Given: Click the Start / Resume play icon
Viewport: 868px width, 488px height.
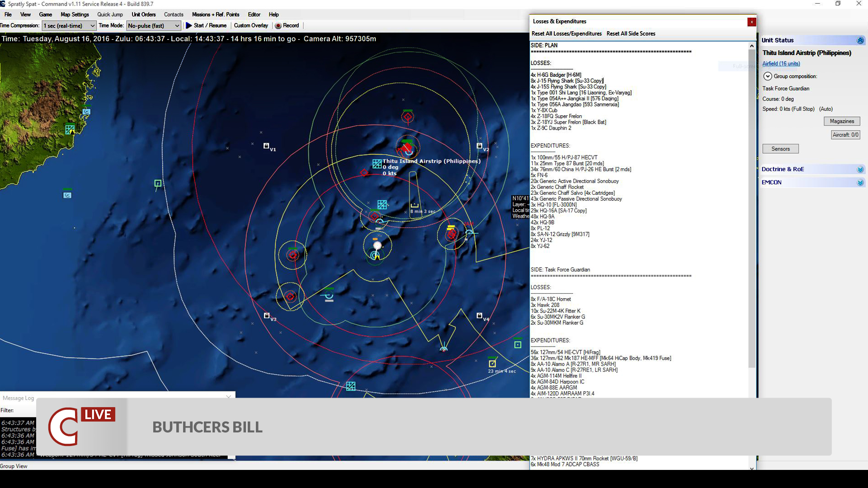Looking at the screenshot, I should click(x=189, y=26).
